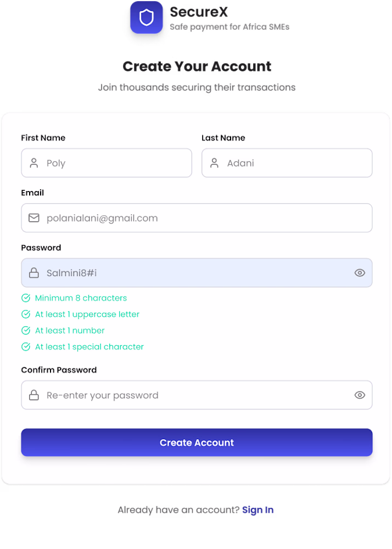This screenshot has width=392, height=549.
Task: Click the person icon in First Name field
Action: coord(34,163)
